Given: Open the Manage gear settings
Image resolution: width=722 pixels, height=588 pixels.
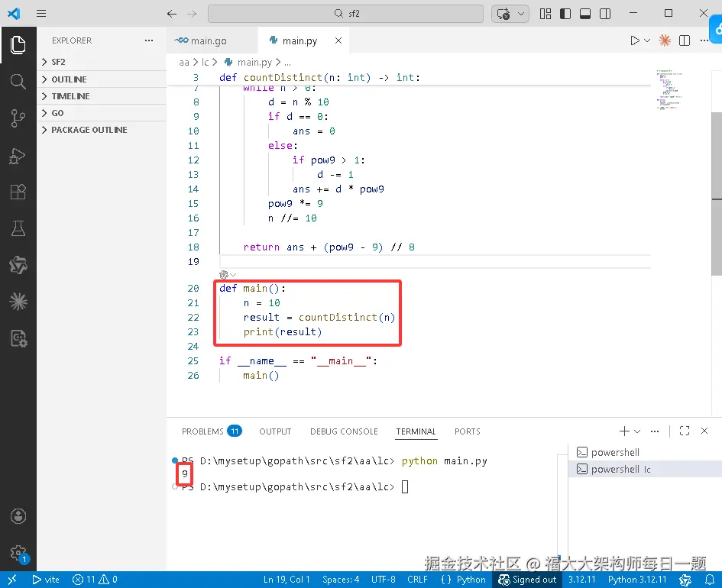Looking at the screenshot, I should coord(18,553).
